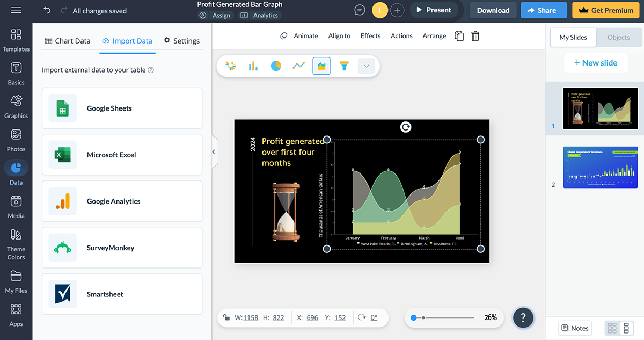
Task: Start presenting with the Present button
Action: click(435, 9)
